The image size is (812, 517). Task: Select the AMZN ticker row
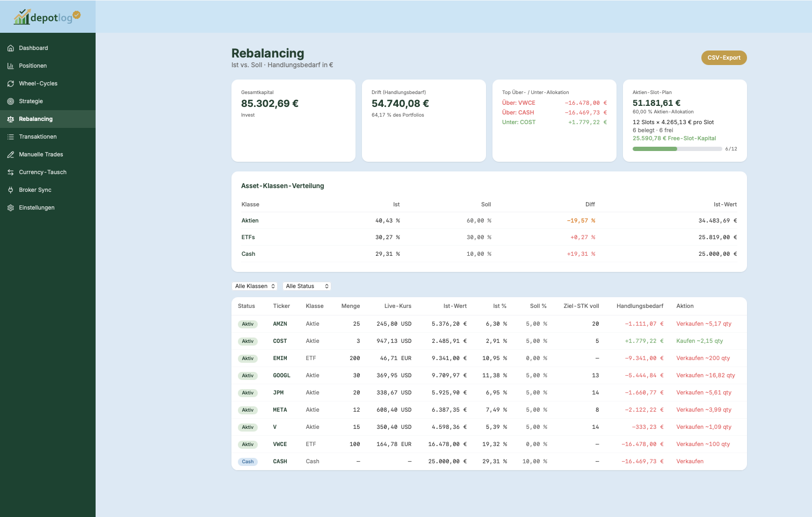(x=489, y=324)
